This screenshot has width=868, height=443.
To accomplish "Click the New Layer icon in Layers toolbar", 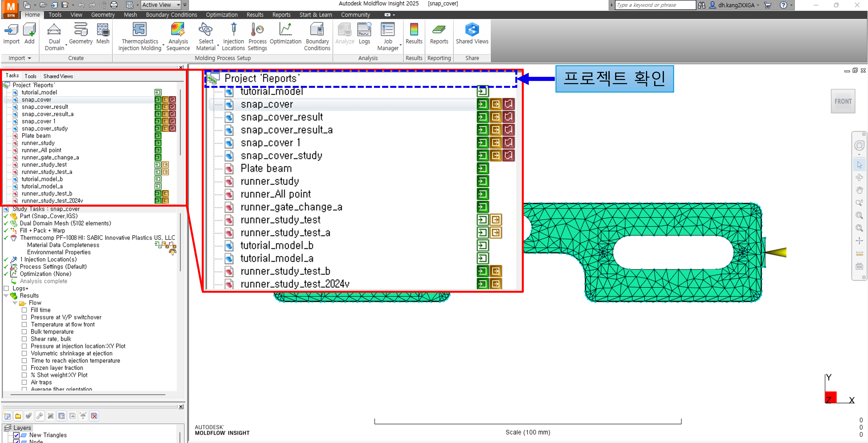I will click(7, 416).
